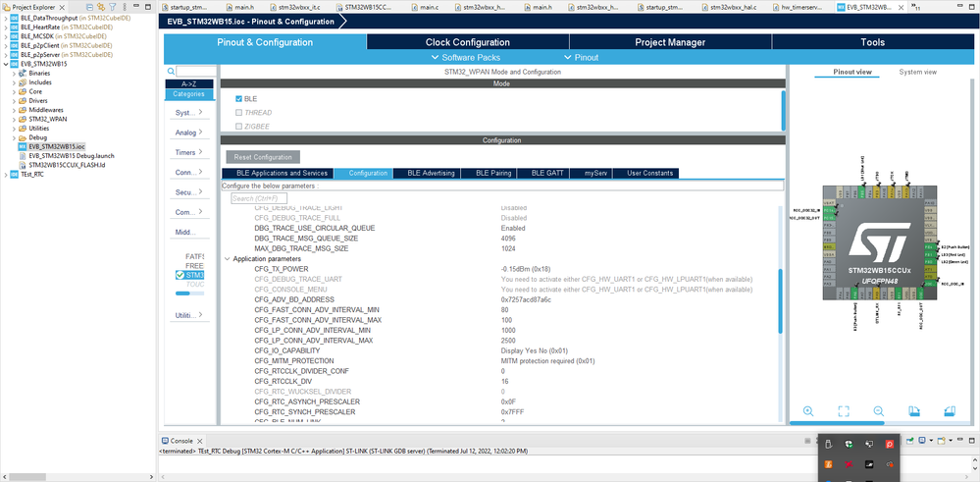The image size is (980, 482).
Task: Rotate chip counter-clockwise icon in Pinout view
Action: point(950,411)
